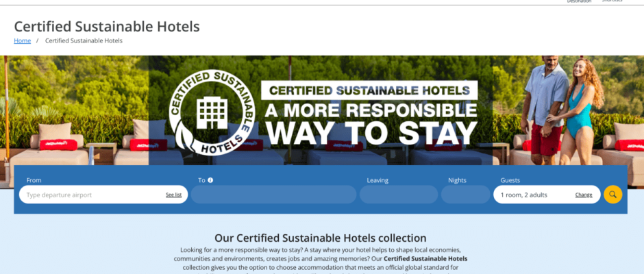644x274 pixels.
Task: Select the Destination item in the top navigation
Action: point(579,1)
